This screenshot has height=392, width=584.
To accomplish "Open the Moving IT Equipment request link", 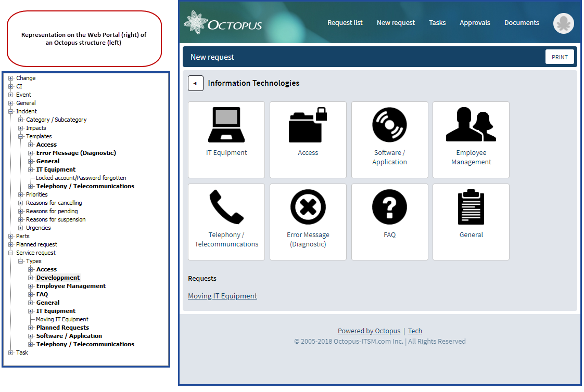I will [222, 296].
